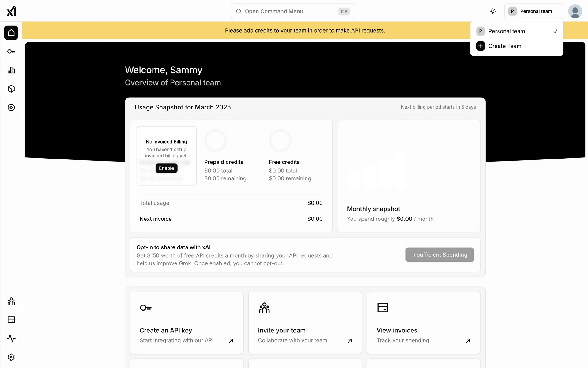588x368 pixels.
Task: Open the View invoices card arrow
Action: pos(468,341)
